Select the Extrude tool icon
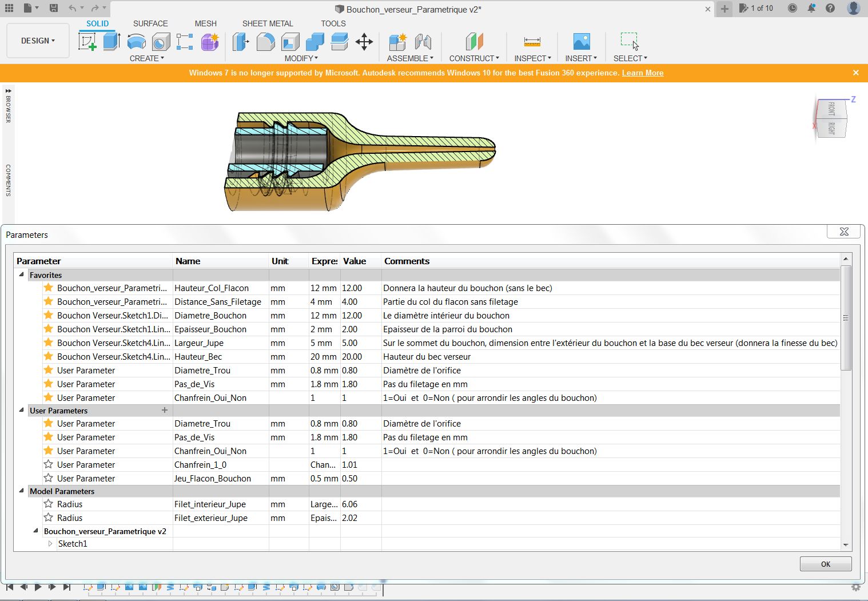868x601 pixels. [x=112, y=42]
